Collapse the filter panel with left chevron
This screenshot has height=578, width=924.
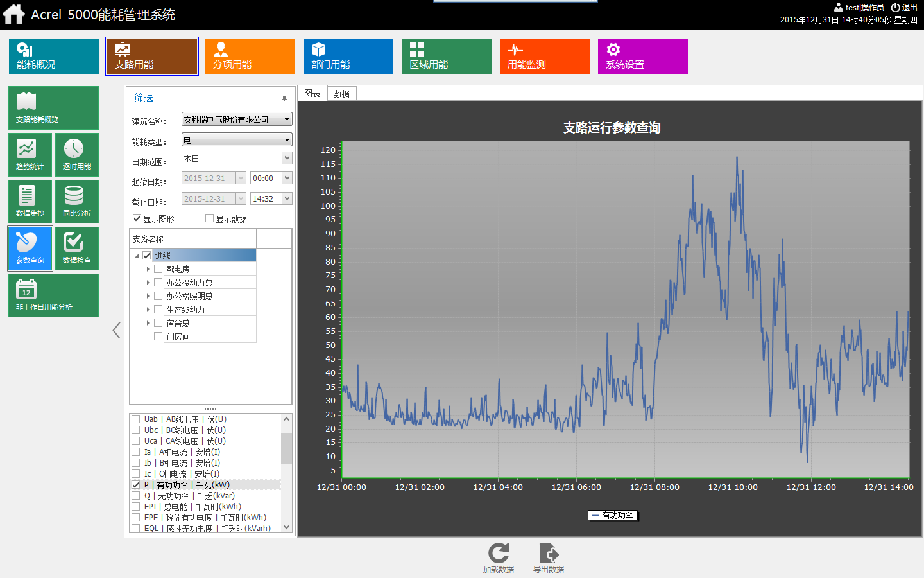point(116,330)
